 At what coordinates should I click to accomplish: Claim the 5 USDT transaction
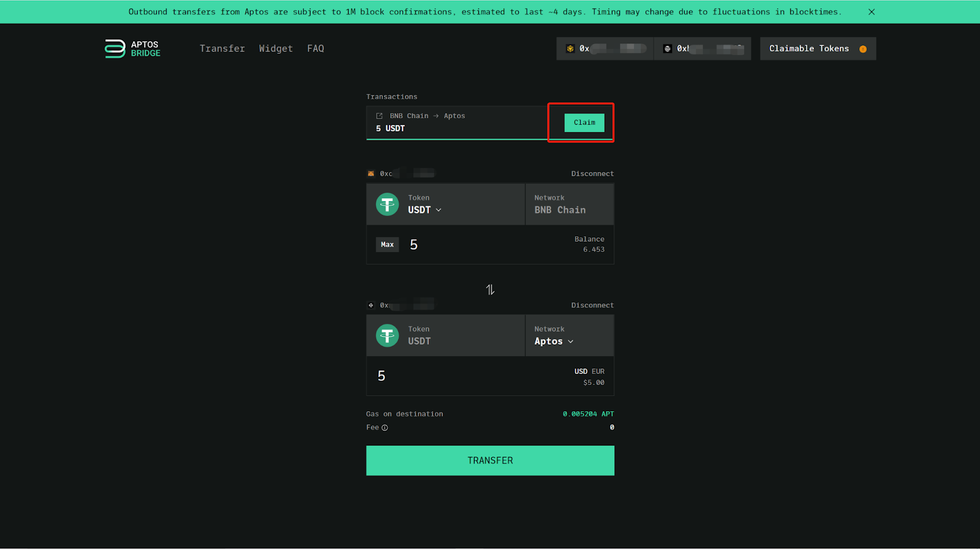click(584, 122)
